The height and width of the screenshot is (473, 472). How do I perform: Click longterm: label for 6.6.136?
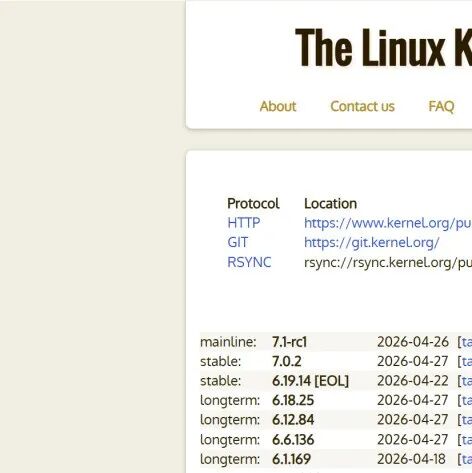[230, 440]
